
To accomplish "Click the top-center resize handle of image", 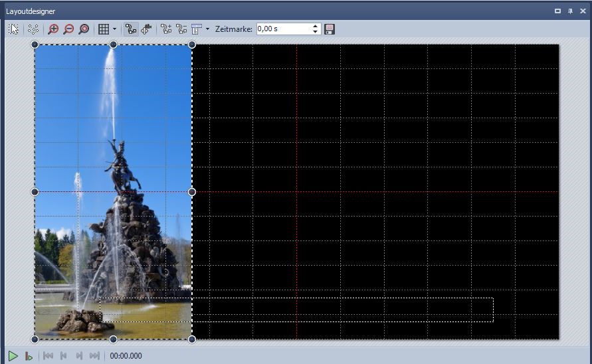I will tap(114, 45).
